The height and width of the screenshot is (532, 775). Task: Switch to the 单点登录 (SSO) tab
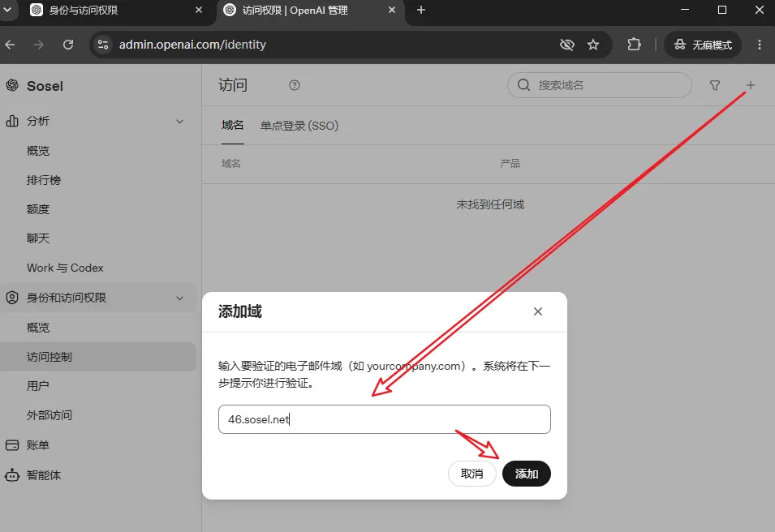[299, 126]
